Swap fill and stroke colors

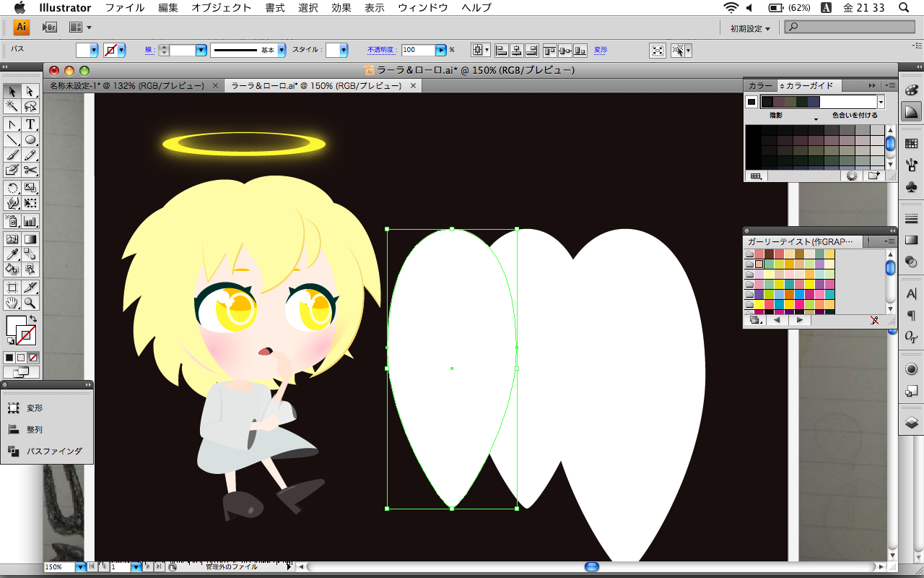click(x=33, y=319)
